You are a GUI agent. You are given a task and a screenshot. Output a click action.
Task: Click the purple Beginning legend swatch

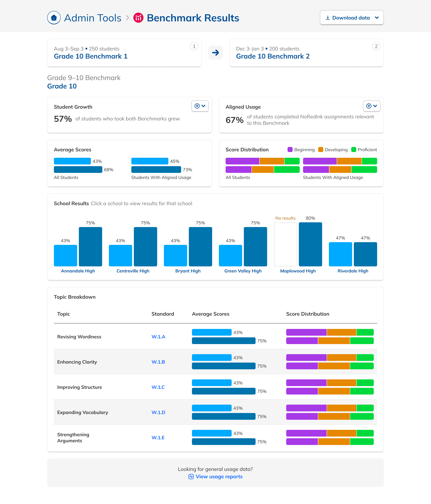pyautogui.click(x=290, y=150)
